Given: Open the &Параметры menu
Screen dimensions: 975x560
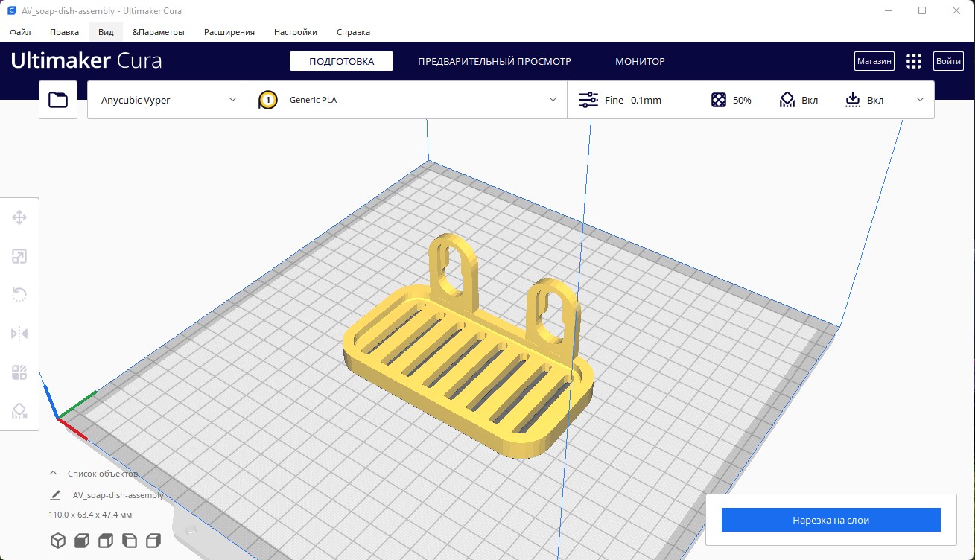Looking at the screenshot, I should (159, 32).
